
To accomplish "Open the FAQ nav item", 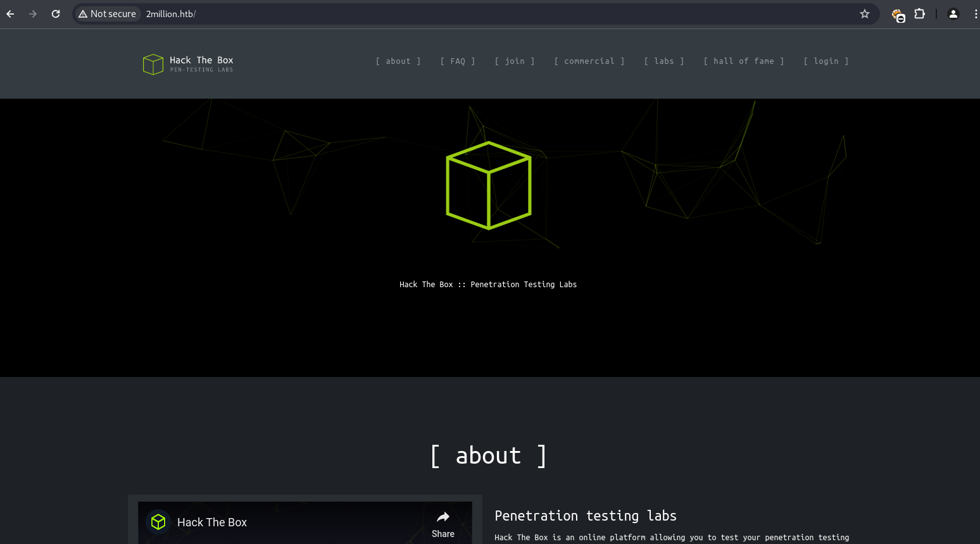I will coord(458,61).
